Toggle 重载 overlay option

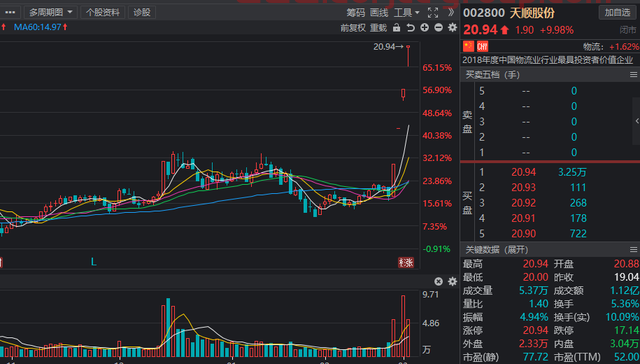pyautogui.click(x=378, y=28)
